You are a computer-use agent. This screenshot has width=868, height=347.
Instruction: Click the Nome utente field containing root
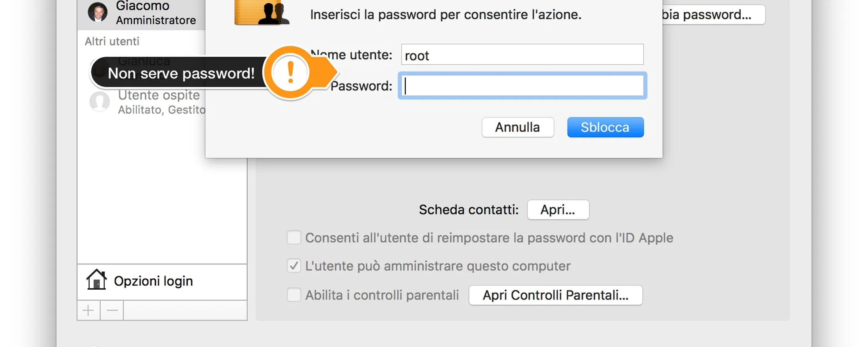click(x=522, y=54)
